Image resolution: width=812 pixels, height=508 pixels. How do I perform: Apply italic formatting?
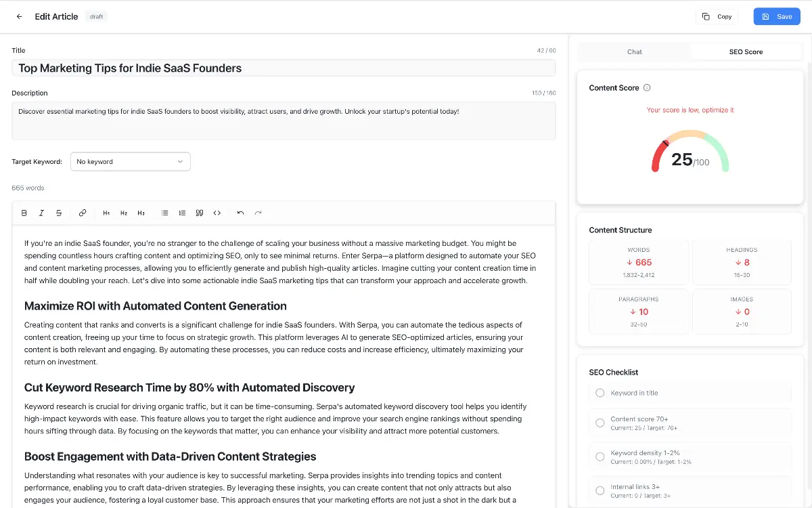[41, 213]
